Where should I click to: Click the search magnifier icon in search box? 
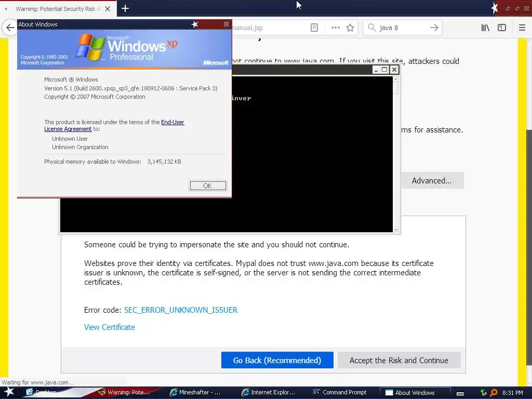click(371, 28)
